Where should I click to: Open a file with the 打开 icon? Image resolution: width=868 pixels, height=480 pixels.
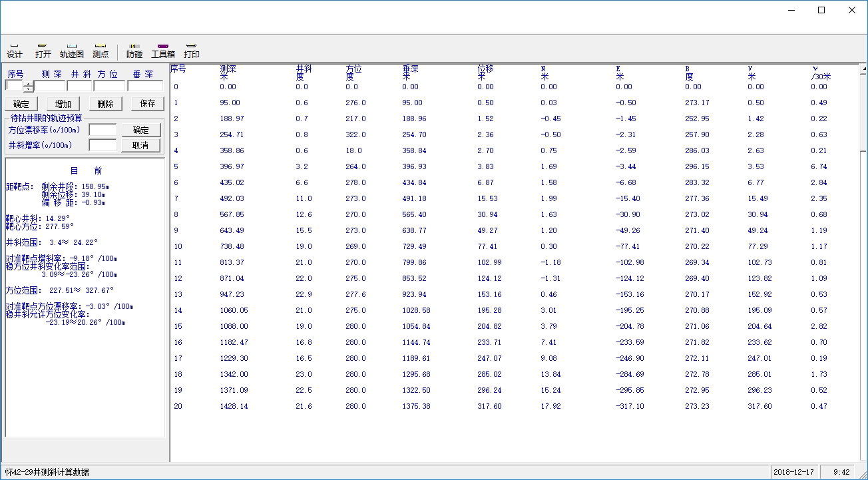(x=43, y=51)
